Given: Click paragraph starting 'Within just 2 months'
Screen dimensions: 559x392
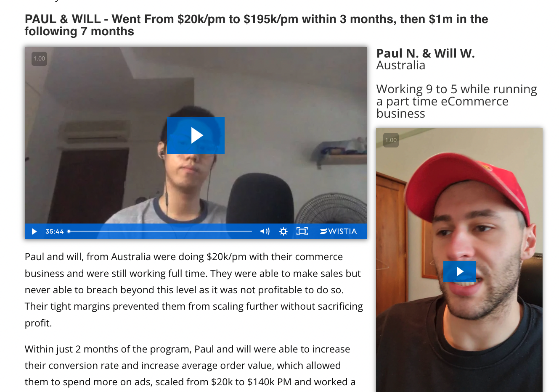Looking at the screenshot, I should click(x=190, y=366).
